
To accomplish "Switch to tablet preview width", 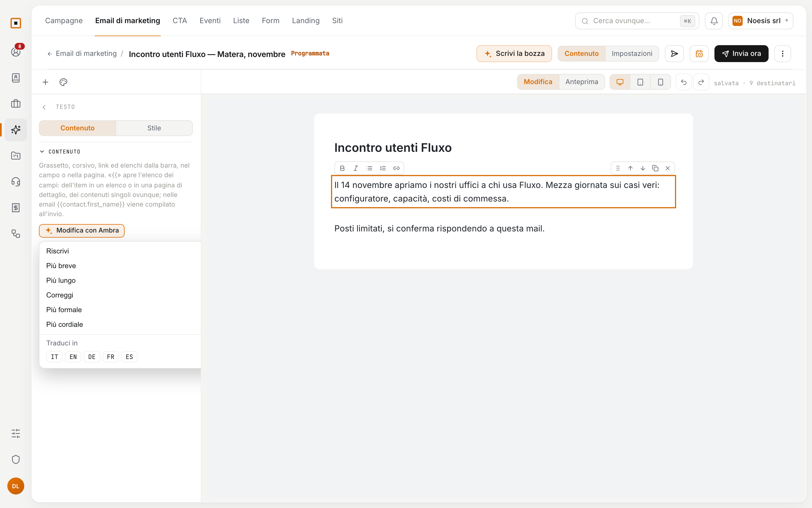I will (640, 82).
